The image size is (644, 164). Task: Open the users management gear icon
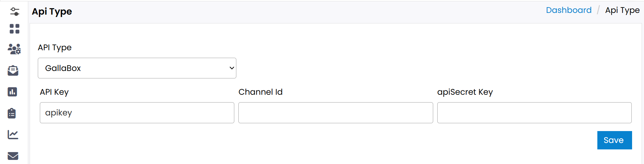[14, 49]
